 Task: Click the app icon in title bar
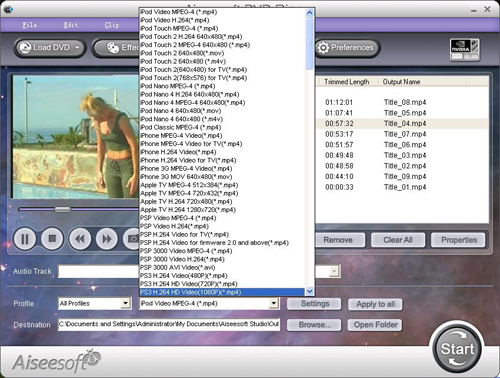pos(8,9)
